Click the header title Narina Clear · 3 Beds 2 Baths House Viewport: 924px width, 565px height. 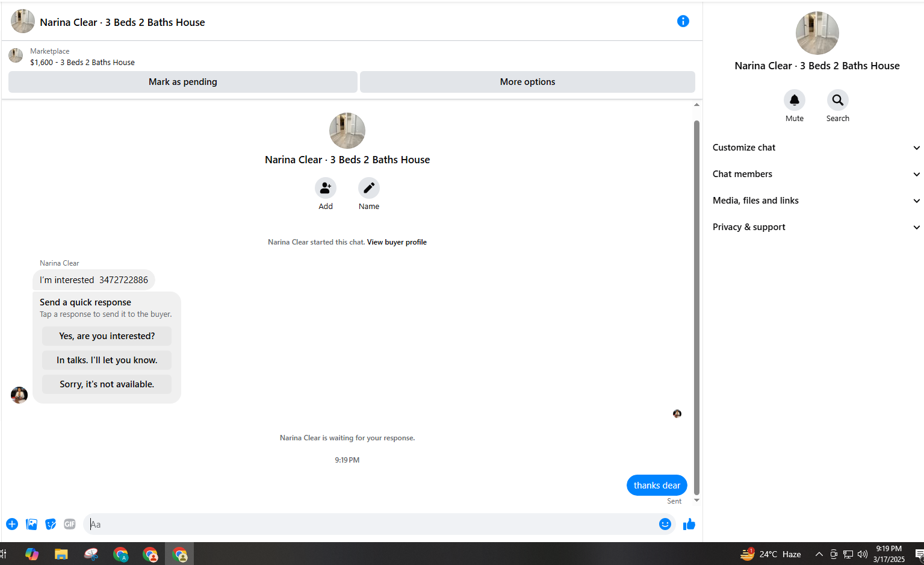pyautogui.click(x=122, y=22)
